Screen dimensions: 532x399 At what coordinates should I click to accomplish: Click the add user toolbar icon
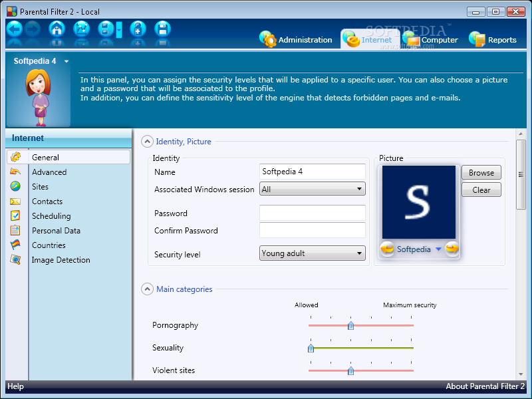tap(138, 29)
